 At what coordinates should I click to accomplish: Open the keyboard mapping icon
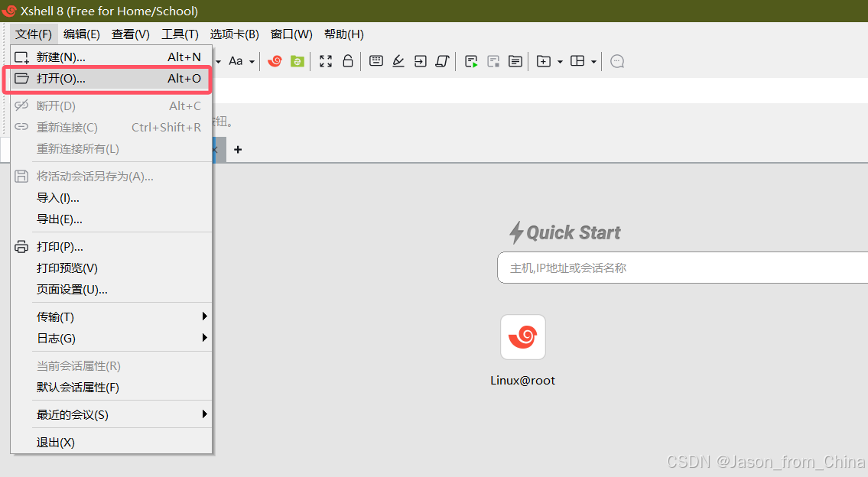tap(375, 61)
